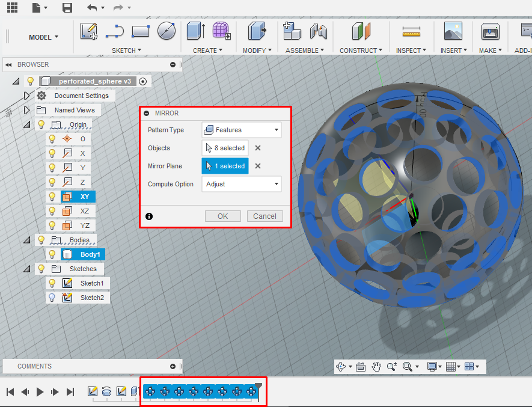Click the Objects 8 selected button

click(x=225, y=148)
